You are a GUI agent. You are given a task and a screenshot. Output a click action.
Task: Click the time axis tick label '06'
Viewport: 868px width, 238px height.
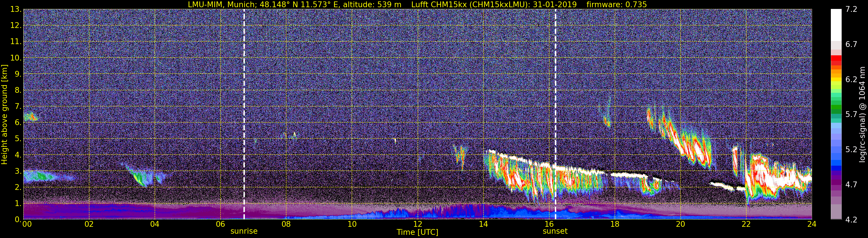pyautogui.click(x=220, y=224)
